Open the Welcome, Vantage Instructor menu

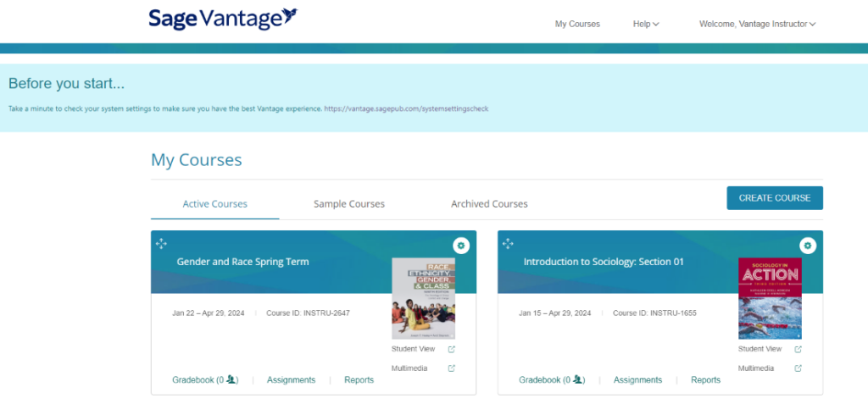757,25
